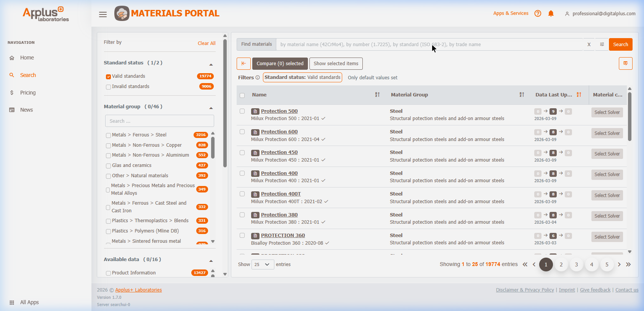The image size is (644, 311).
Task: Collapse the filter panel with arrow icon
Action: pos(244,64)
